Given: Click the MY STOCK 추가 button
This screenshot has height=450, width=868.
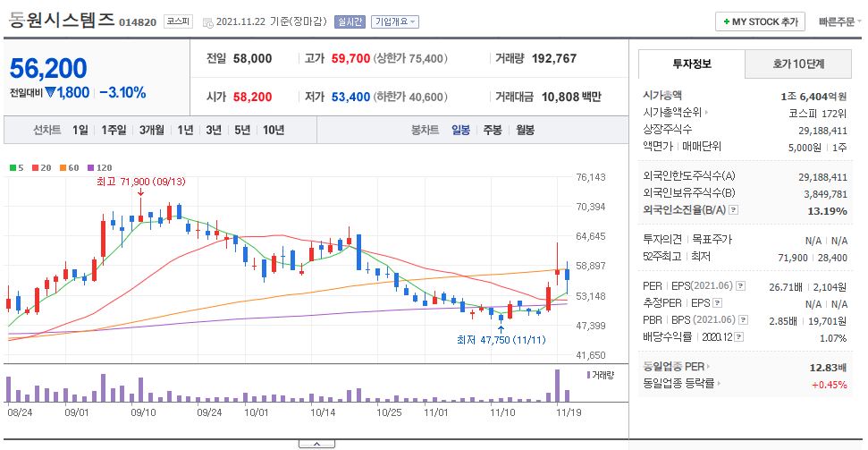Looking at the screenshot, I should coord(760,22).
